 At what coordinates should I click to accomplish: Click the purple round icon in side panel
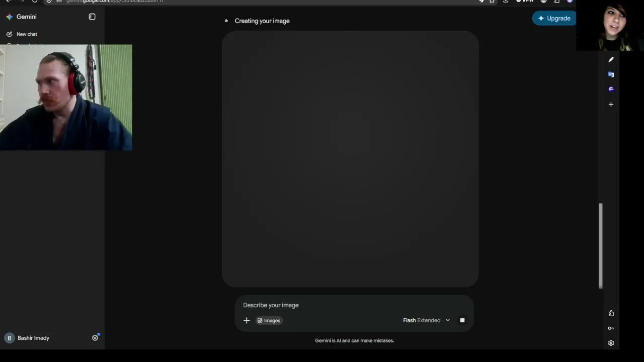[611, 89]
